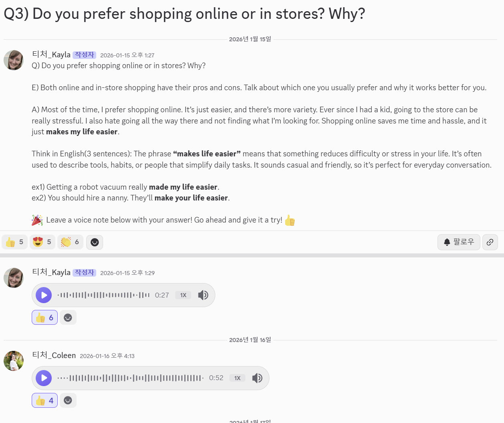Toggle thumbs-up reaction on main post
Image resolution: width=504 pixels, height=423 pixels.
pyautogui.click(x=15, y=242)
